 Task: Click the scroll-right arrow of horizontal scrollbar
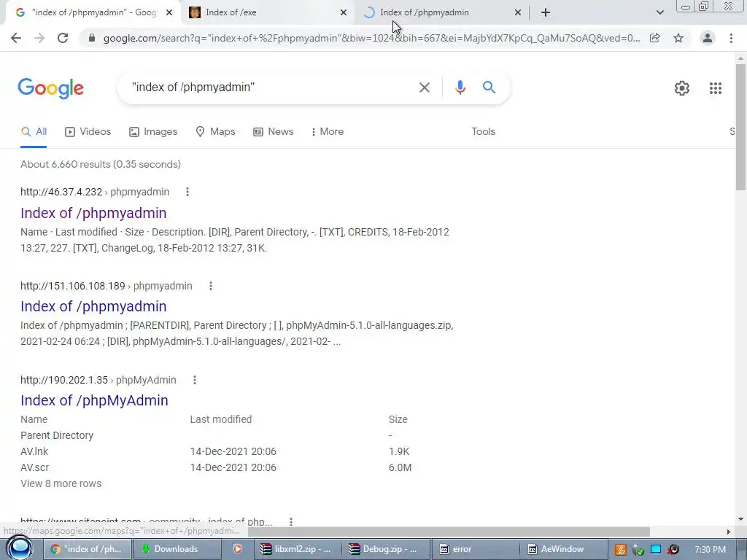(729, 532)
